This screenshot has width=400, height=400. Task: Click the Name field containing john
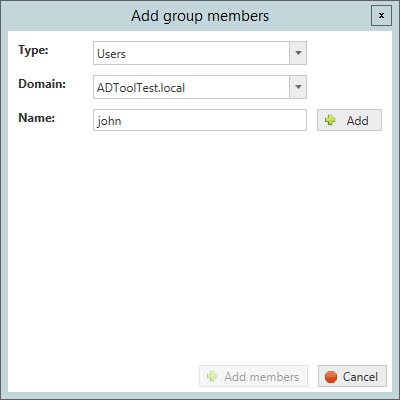click(200, 120)
